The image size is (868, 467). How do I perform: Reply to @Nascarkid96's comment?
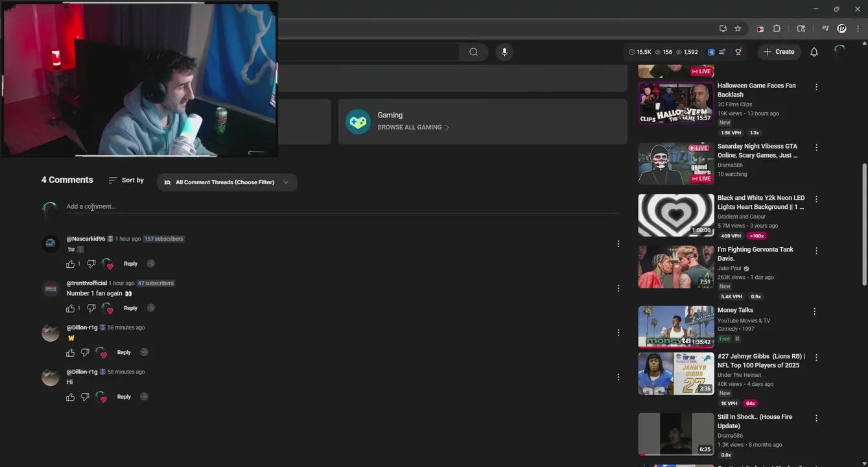pos(130,264)
